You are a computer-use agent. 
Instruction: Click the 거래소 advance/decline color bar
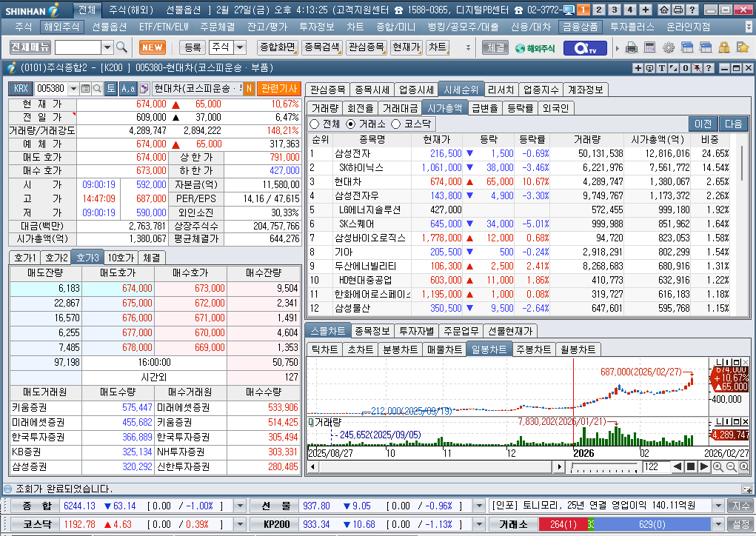point(624,524)
